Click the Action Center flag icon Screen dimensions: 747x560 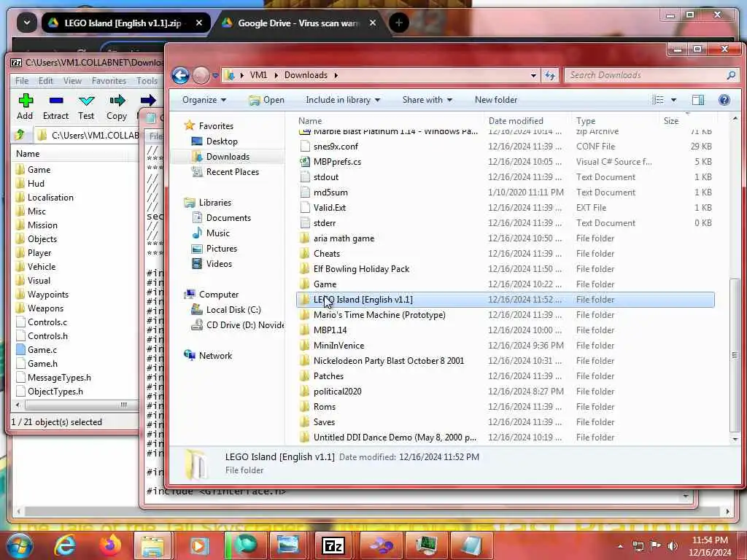[656, 545]
